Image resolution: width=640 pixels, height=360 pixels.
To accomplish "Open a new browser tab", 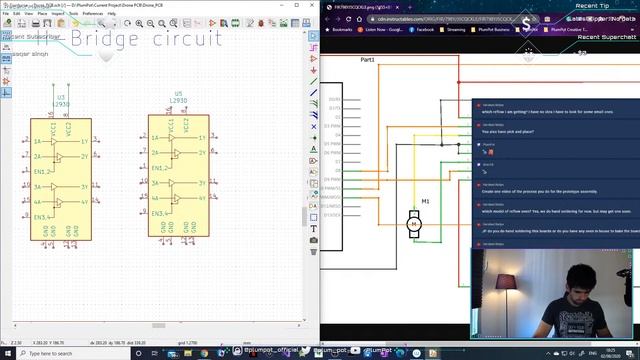I will pyautogui.click(x=409, y=7).
